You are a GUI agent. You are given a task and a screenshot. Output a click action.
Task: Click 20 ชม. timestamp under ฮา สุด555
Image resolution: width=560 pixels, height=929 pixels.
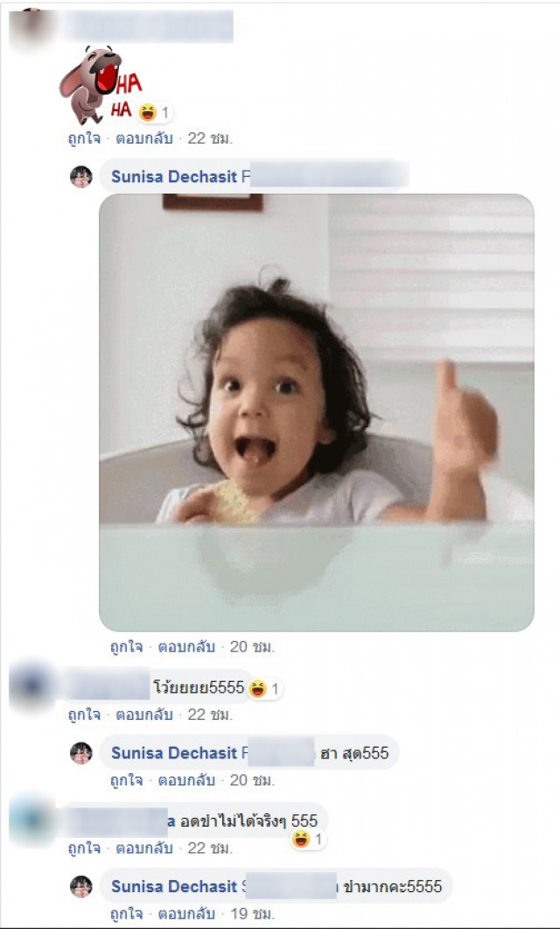[252, 780]
